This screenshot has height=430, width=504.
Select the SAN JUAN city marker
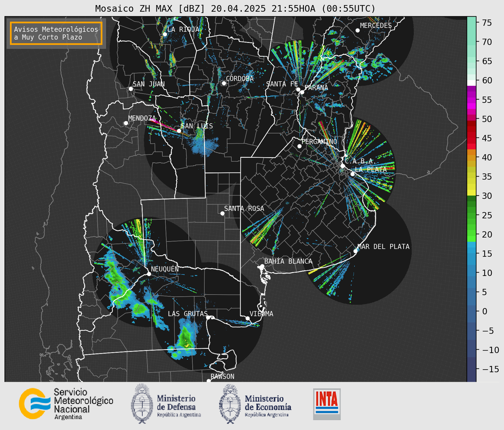131,89
